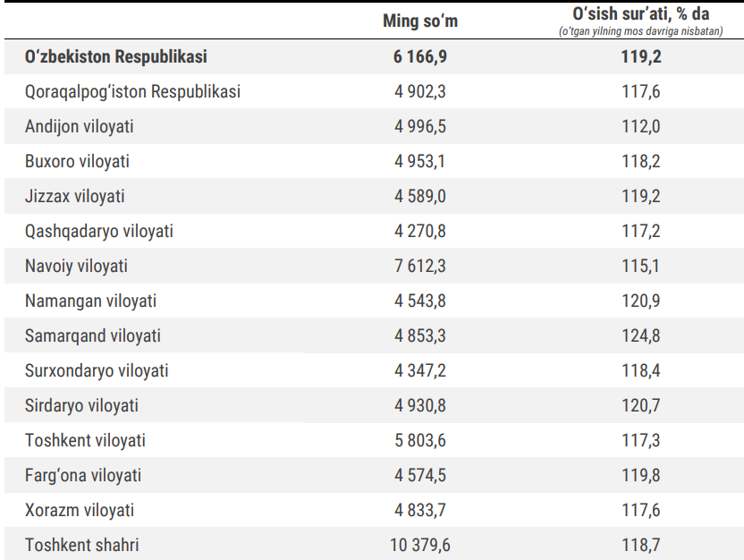Click the Qashqadaryo viloyati row label
Image resolution: width=744 pixels, height=560 pixels.
click(x=99, y=231)
